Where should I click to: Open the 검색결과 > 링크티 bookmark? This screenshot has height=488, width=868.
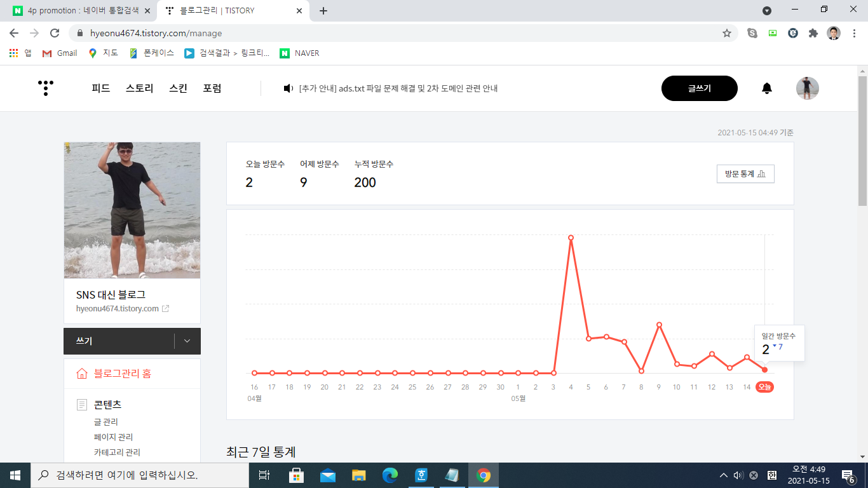227,53
